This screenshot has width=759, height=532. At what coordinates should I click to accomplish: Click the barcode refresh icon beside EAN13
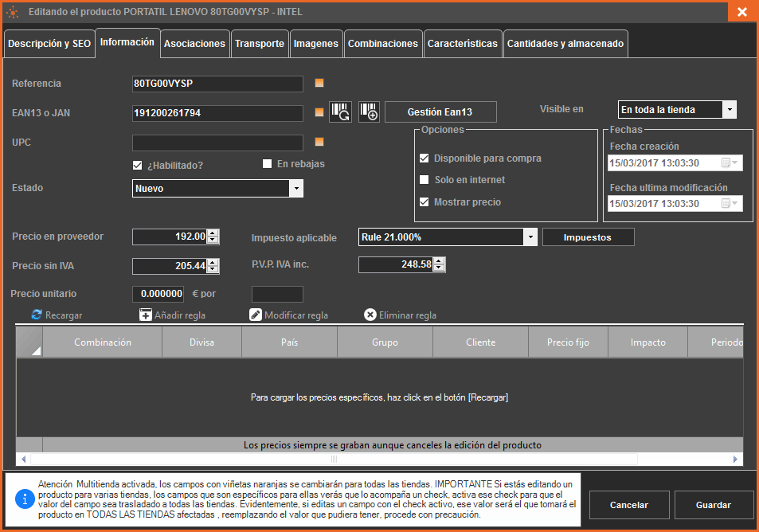coord(340,111)
